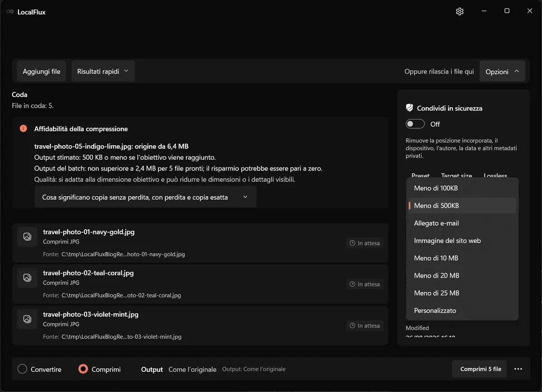Click the clock status icon for travel-photo-03-violet-mint
This screenshot has width=542, height=392.
[353, 326]
